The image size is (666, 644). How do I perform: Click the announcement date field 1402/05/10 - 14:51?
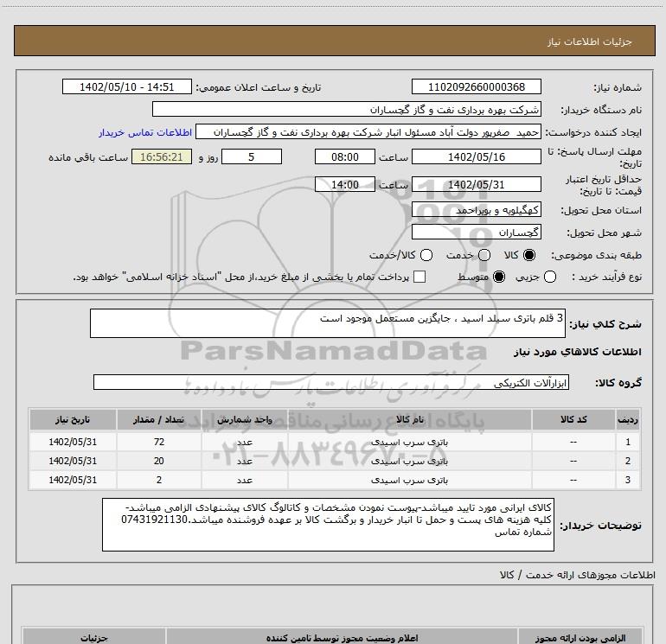coord(127,87)
